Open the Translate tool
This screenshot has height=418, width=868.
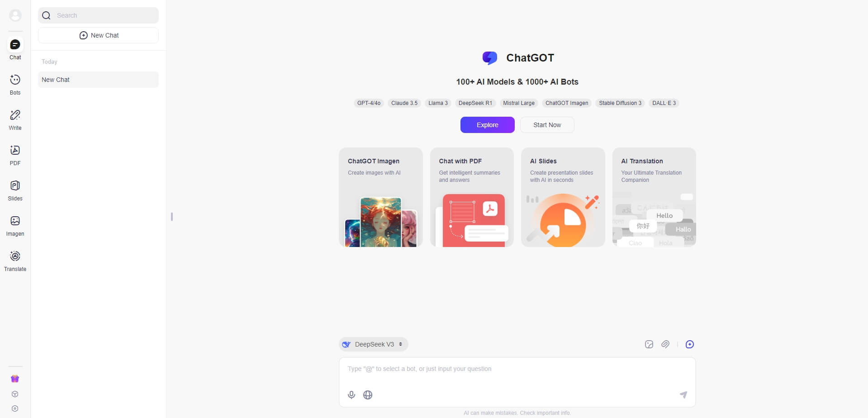(15, 261)
